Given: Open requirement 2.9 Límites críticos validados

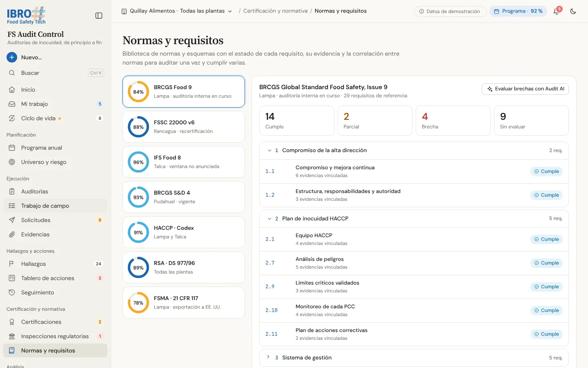Looking at the screenshot, I should pos(414,287).
